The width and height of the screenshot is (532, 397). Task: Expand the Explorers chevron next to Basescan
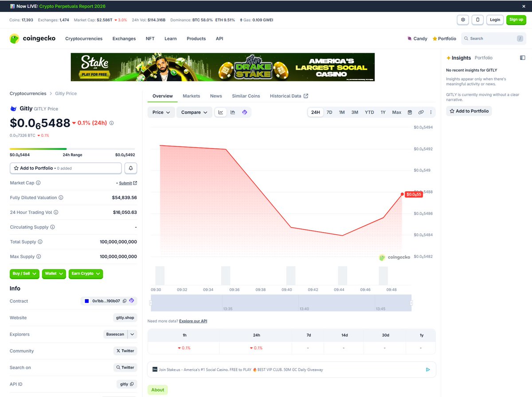pos(132,334)
